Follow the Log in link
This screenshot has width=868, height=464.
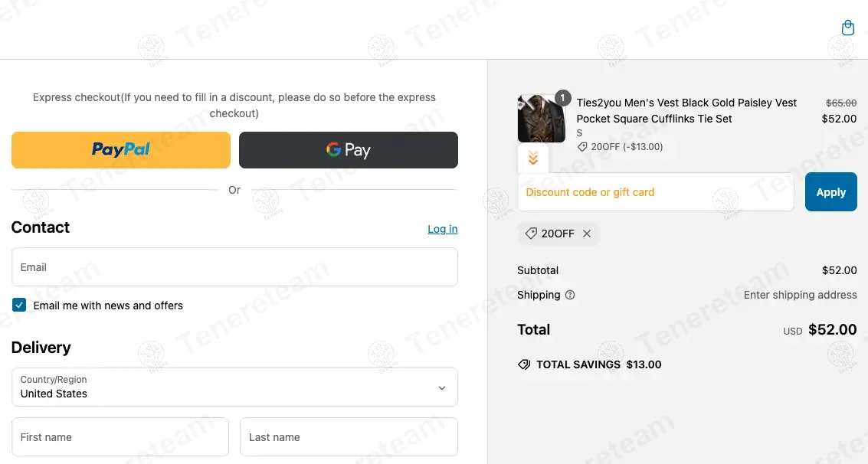[442, 229]
